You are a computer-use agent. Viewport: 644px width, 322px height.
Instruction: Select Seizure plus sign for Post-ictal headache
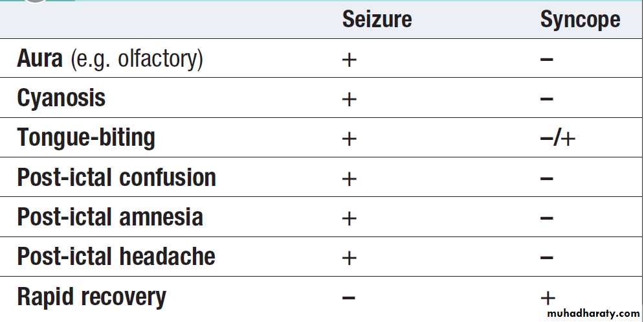(349, 257)
